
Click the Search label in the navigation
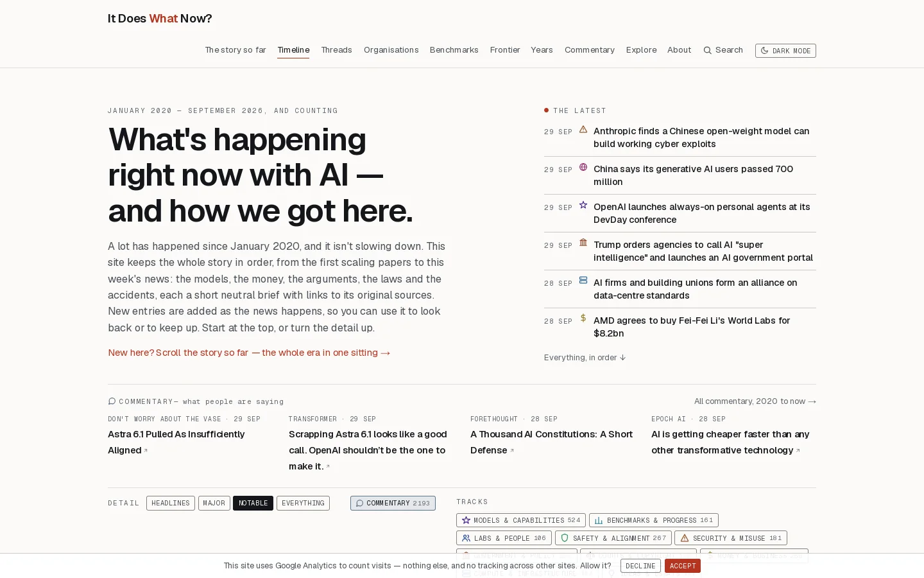point(729,50)
